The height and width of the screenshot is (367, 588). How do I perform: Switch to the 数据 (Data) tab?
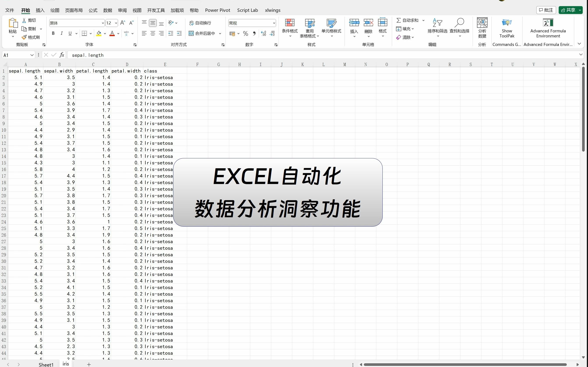click(107, 10)
